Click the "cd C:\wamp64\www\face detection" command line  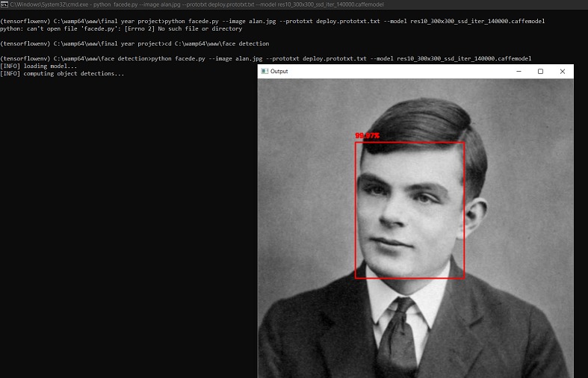134,43
